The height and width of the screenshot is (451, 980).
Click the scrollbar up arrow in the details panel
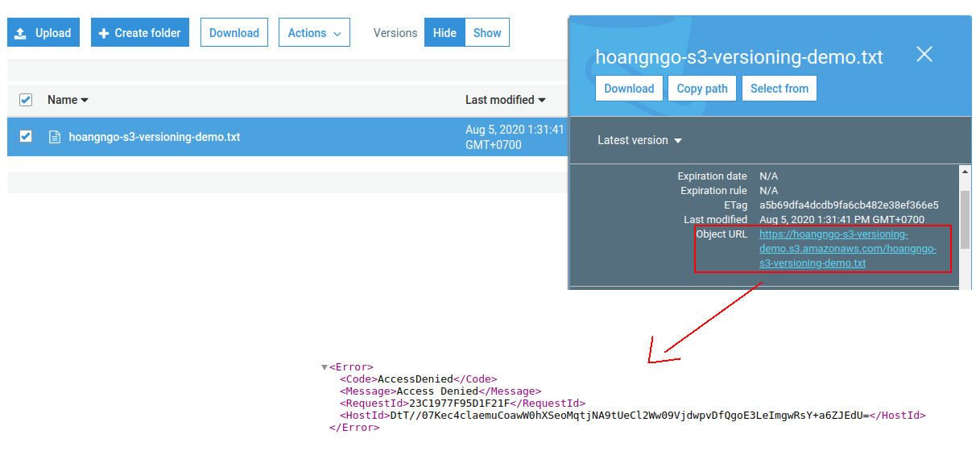[x=965, y=172]
